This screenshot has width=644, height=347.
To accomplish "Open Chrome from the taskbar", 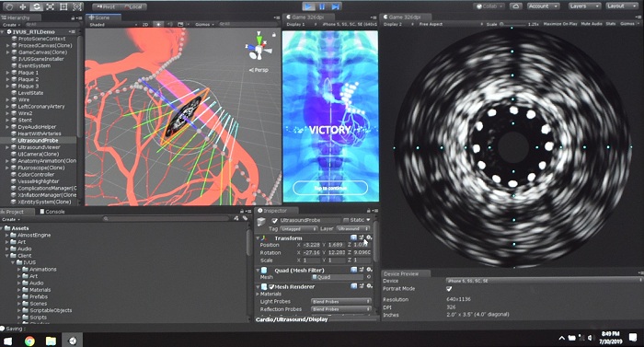I will tap(29, 341).
